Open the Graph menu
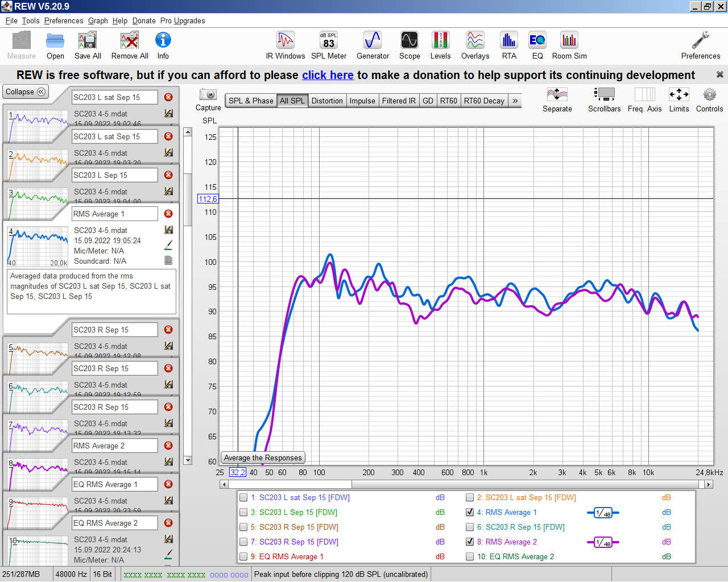 (x=98, y=20)
